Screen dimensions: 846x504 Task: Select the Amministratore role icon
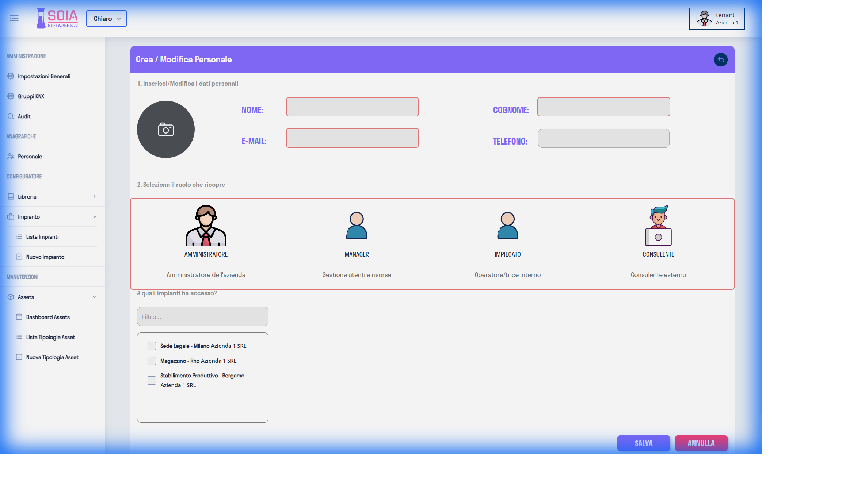[206, 225]
